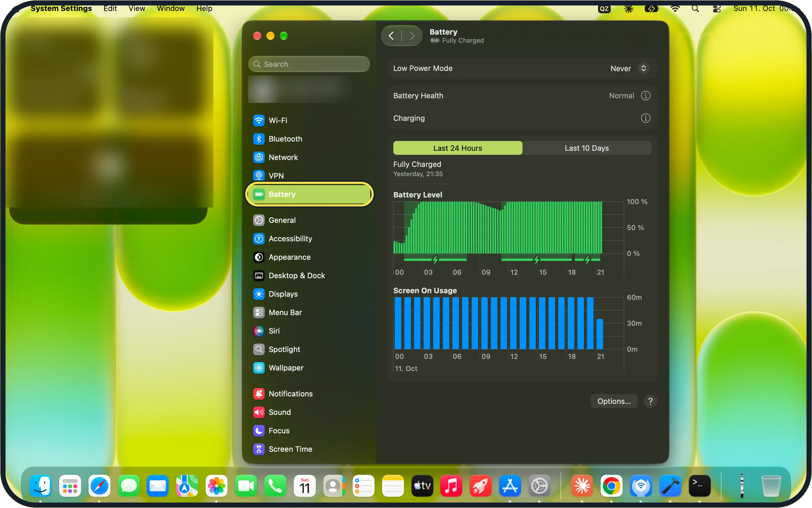812x508 pixels.
Task: Open the View menu
Action: (x=136, y=8)
